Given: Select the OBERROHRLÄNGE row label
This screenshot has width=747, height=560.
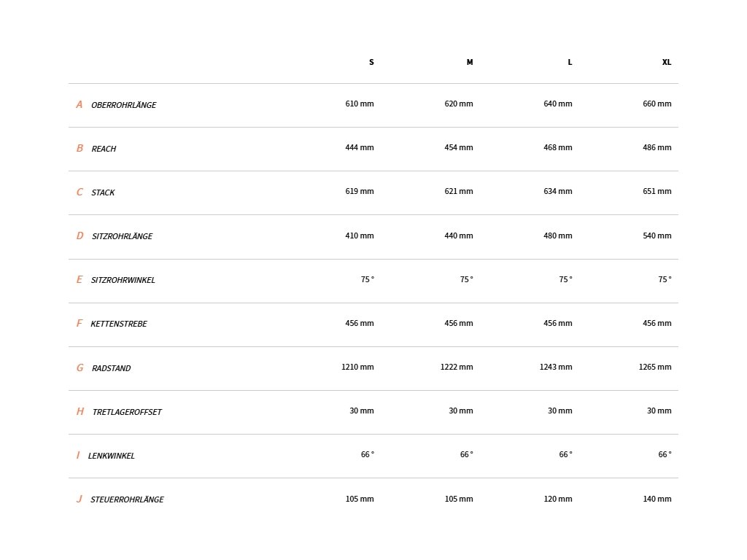Looking at the screenshot, I should 124,105.
